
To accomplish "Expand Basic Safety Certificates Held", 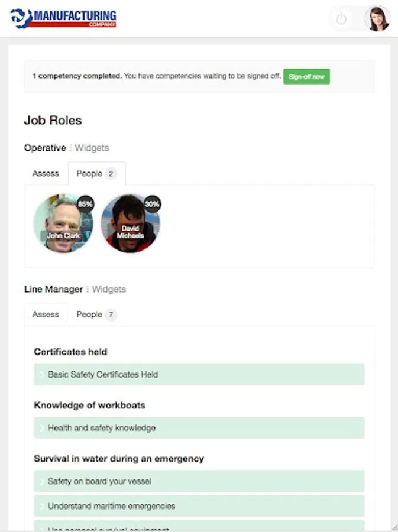I will pyautogui.click(x=199, y=374).
